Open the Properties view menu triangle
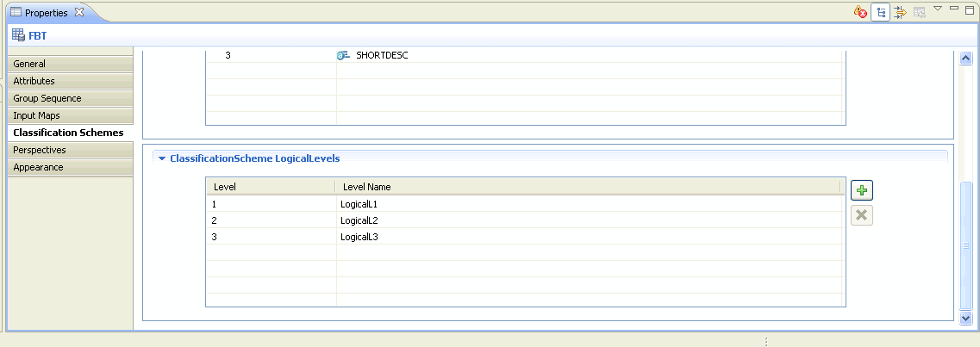 [x=937, y=8]
